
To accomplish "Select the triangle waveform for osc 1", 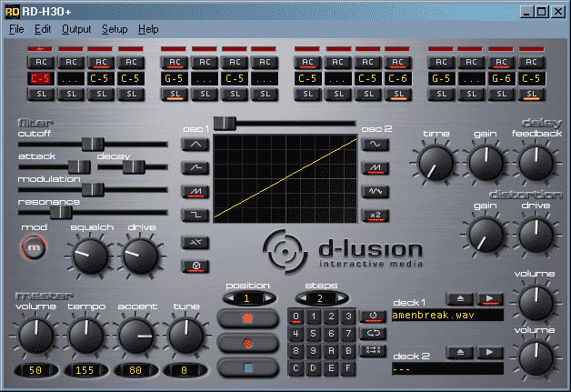I will point(196,143).
